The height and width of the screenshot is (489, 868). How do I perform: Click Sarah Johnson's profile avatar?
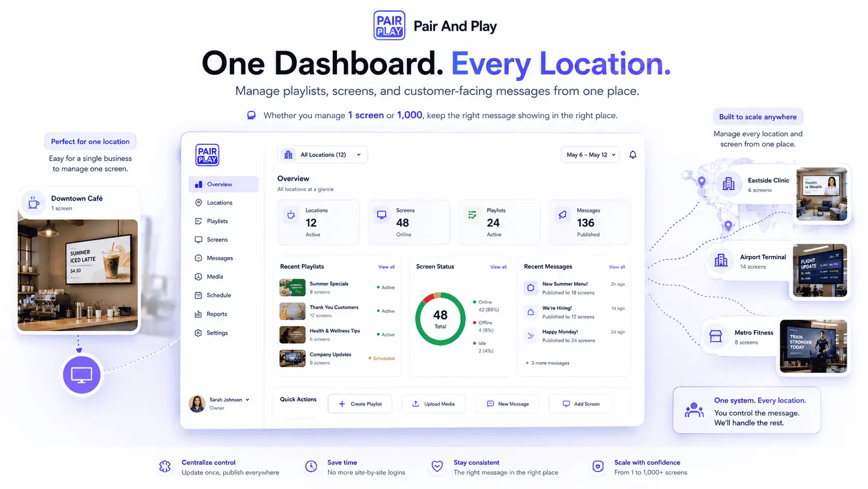[197, 404]
